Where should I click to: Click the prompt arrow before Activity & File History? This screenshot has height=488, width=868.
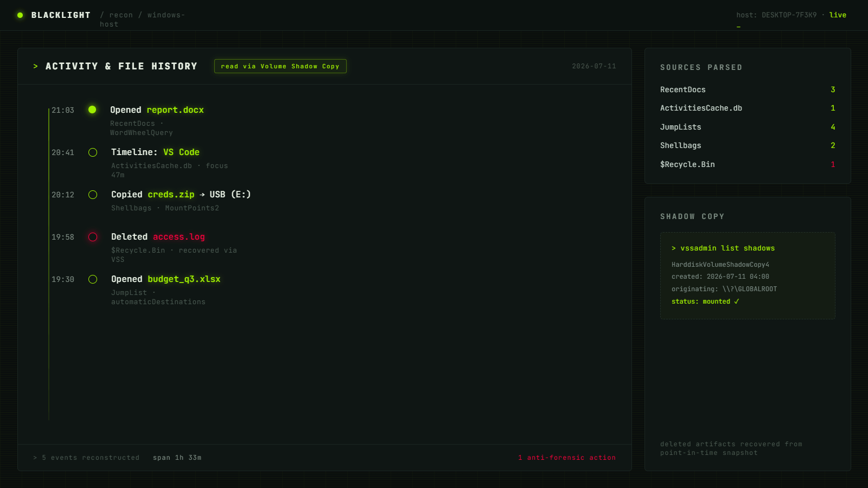[36, 66]
